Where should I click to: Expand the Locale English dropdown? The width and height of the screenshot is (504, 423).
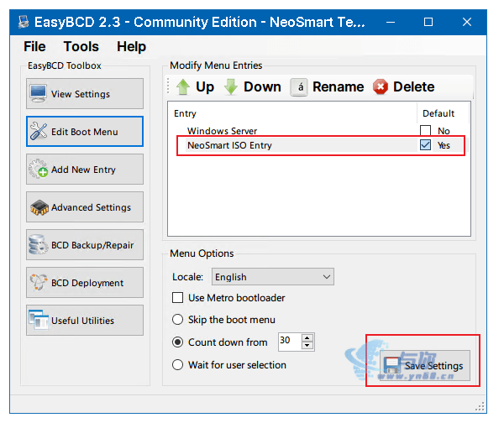326,277
